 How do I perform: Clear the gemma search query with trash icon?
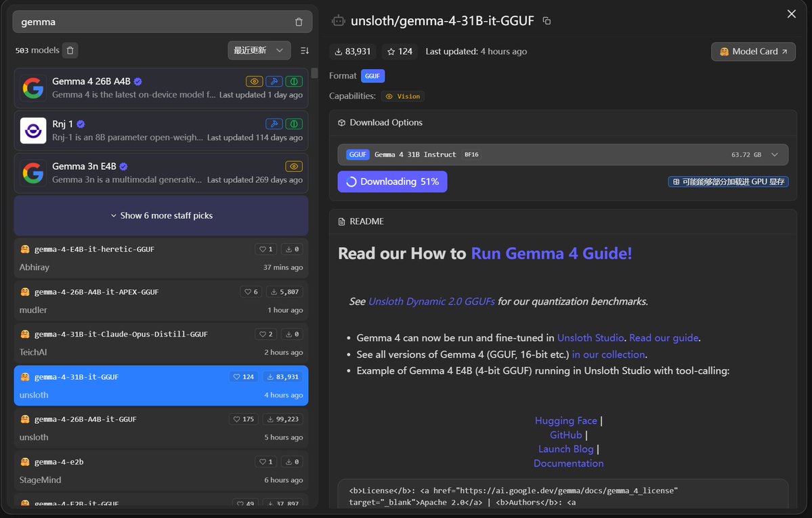[x=299, y=22]
